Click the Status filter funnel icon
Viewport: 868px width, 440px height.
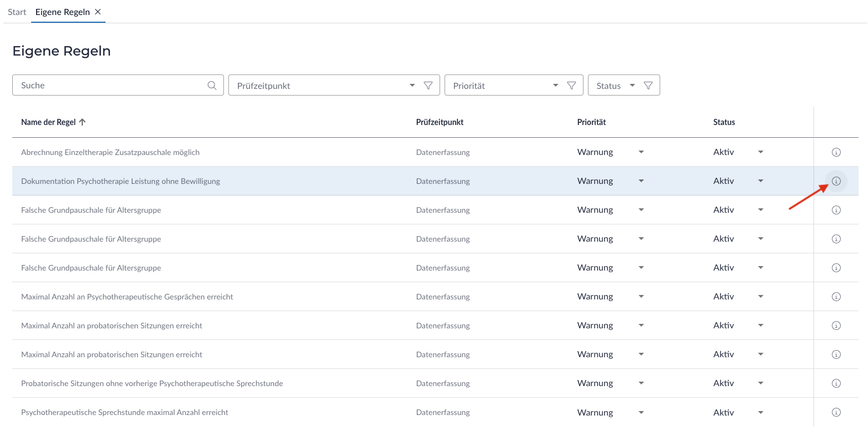point(648,86)
